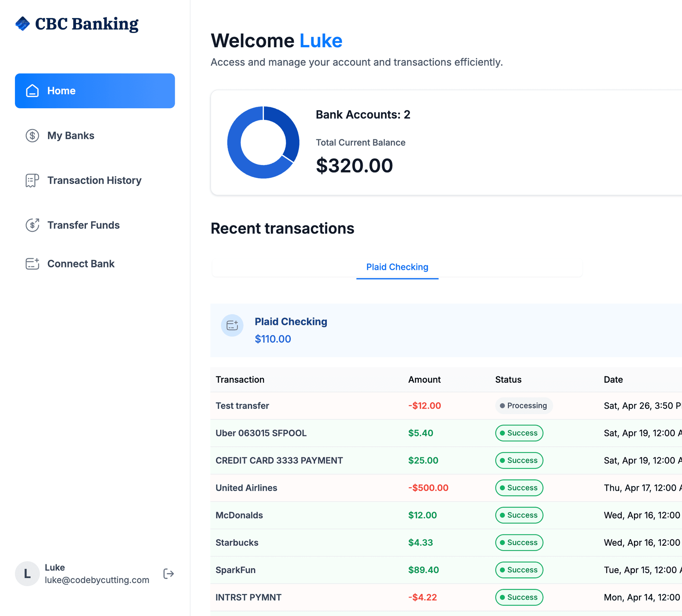Click the Connect Bank card-plus icon
Viewport: 682px width, 616px height.
click(x=32, y=263)
